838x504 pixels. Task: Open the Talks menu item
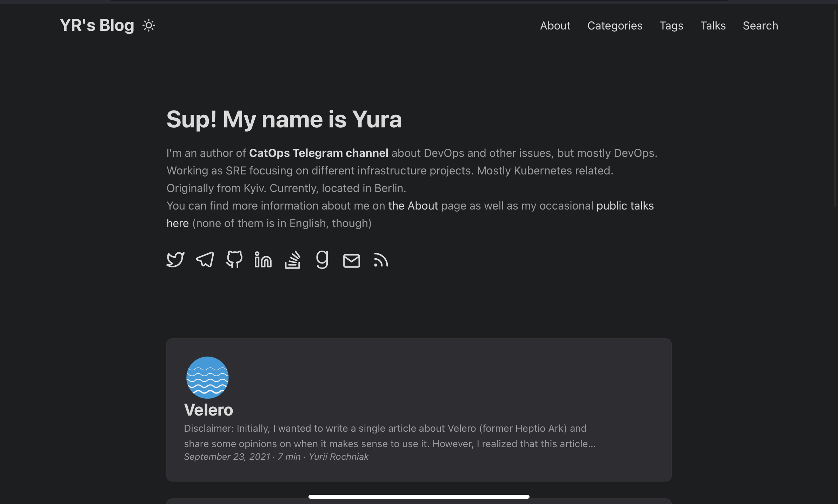point(713,26)
